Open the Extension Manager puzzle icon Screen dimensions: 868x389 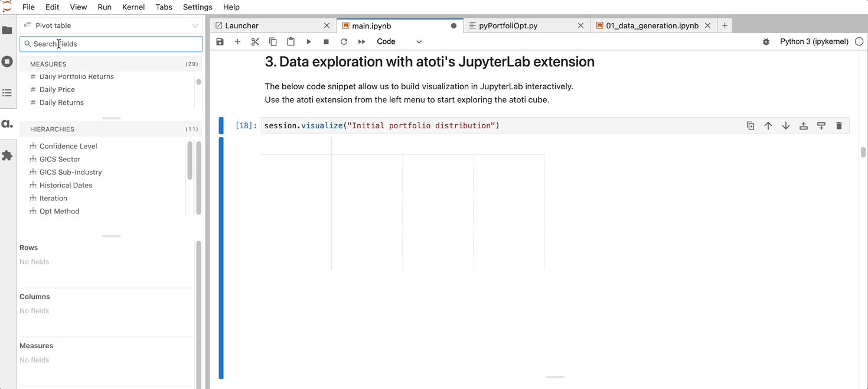click(7, 155)
